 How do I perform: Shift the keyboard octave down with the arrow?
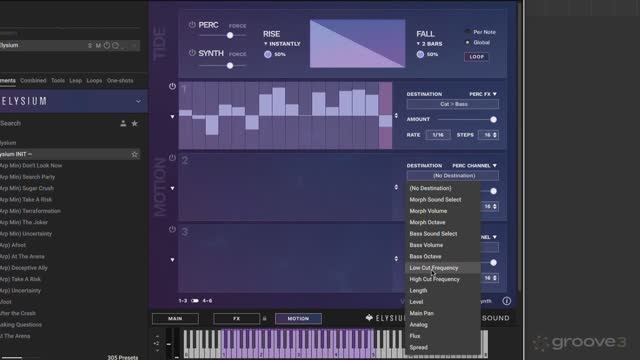click(x=157, y=350)
